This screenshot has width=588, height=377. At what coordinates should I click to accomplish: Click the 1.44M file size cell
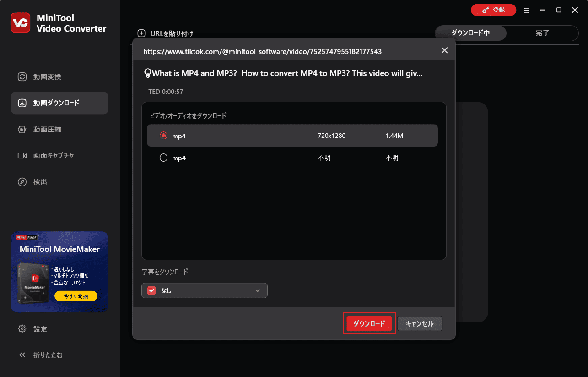394,136
